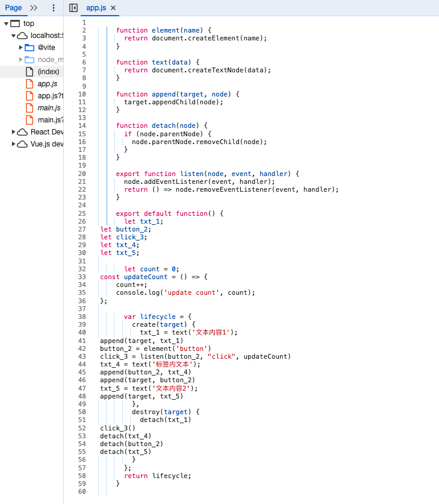Screen dimensions: 439x504
Task: Click line number 33 in the gutter
Action: (82, 277)
